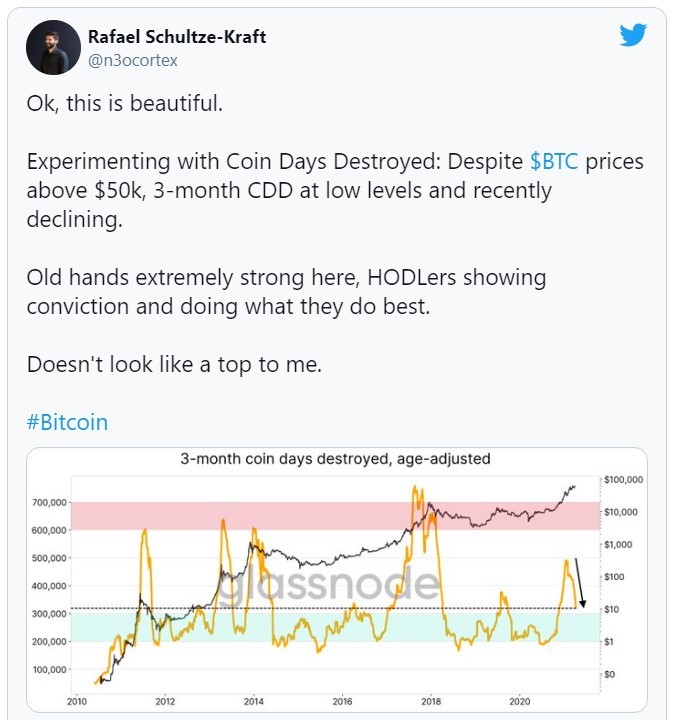673x720 pixels.
Task: Click the "Doesn't look like a top" sentence
Action: tap(174, 365)
